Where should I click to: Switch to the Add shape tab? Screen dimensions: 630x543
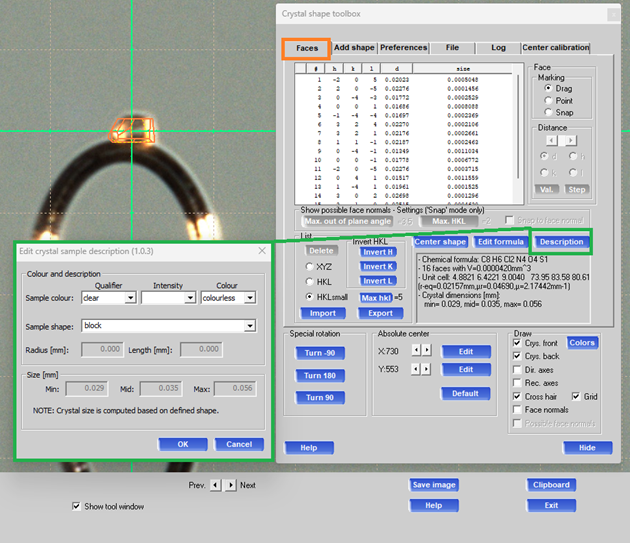click(x=354, y=47)
